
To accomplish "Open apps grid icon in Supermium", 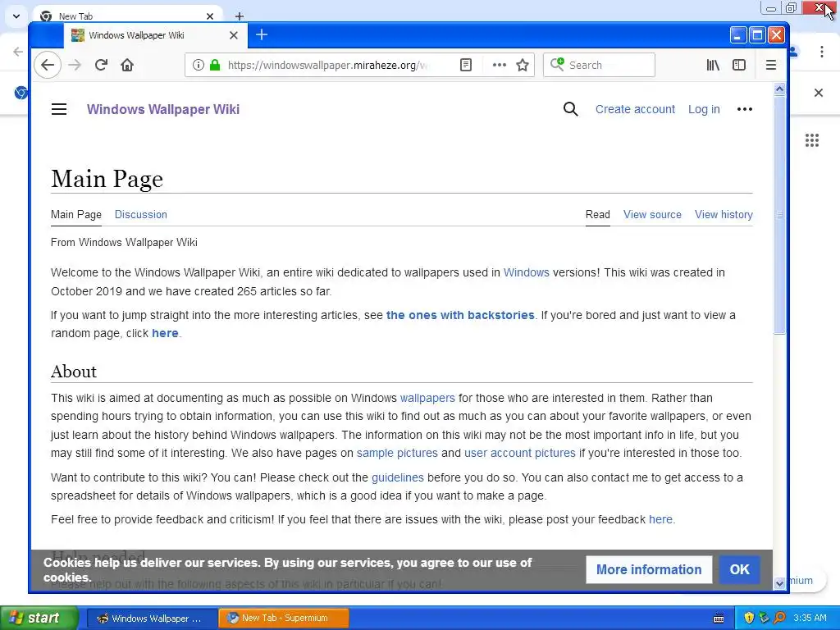I will tap(811, 140).
